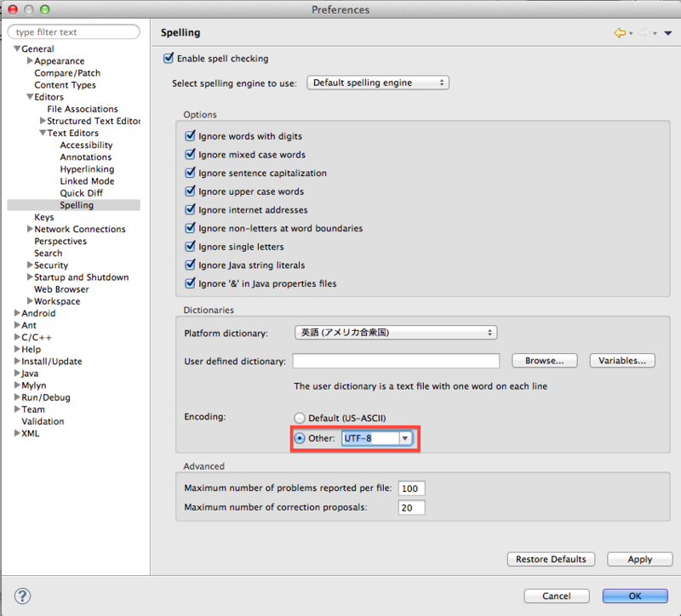Image resolution: width=681 pixels, height=616 pixels.
Task: Select Perspectives in the tree
Action: [60, 241]
